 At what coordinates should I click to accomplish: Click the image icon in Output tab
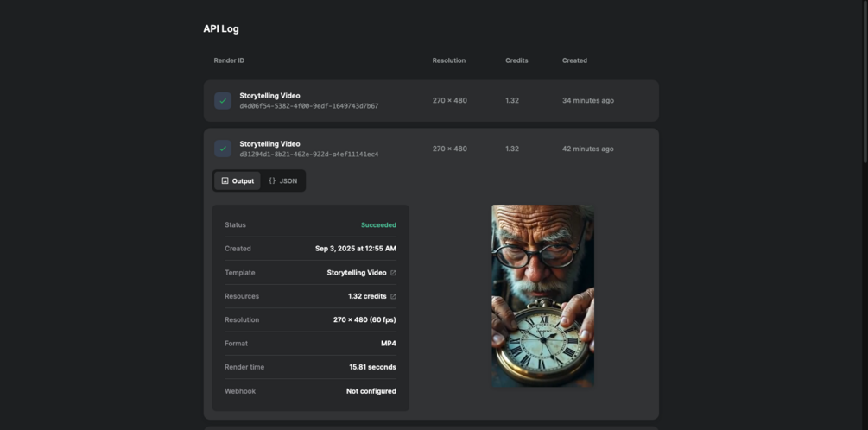pos(225,181)
